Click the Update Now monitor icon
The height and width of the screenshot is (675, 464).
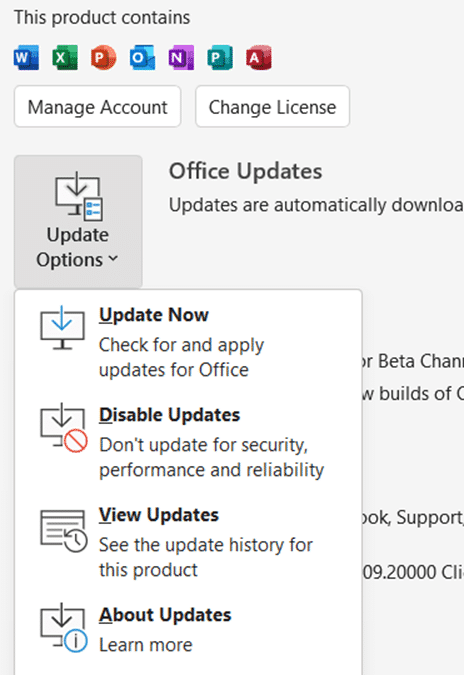point(62,328)
